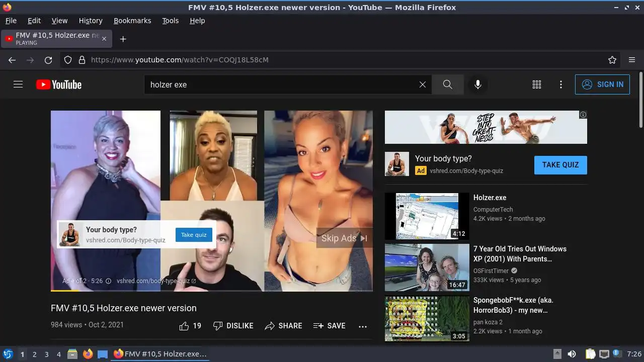This screenshot has width=644, height=362.
Task: Click the address bar URL
Action: click(180, 60)
